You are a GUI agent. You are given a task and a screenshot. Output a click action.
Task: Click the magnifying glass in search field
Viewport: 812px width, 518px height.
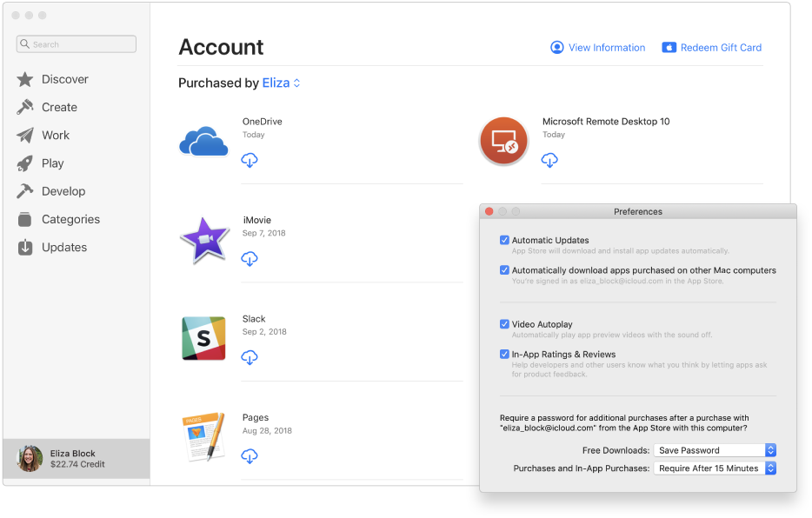(x=25, y=44)
